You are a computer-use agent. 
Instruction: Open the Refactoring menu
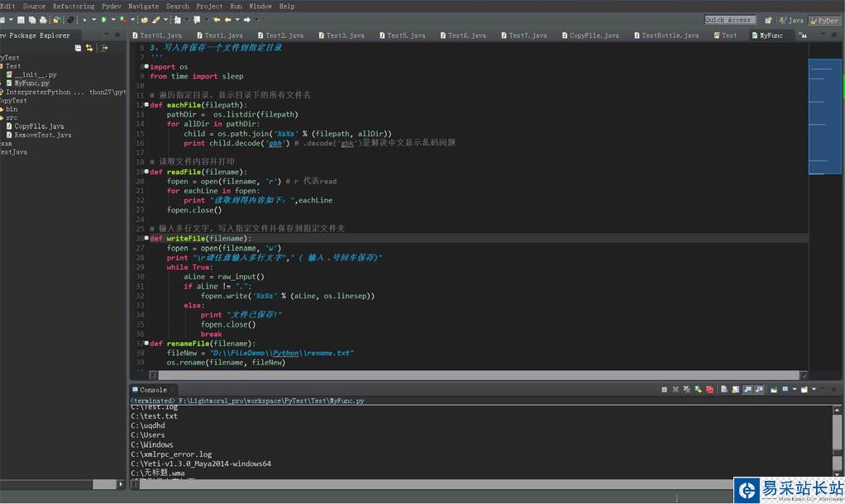coord(74,6)
